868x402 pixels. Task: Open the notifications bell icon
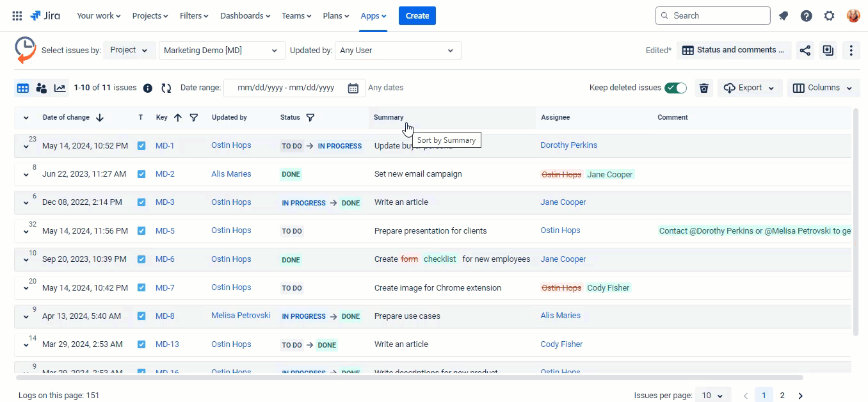click(x=784, y=16)
